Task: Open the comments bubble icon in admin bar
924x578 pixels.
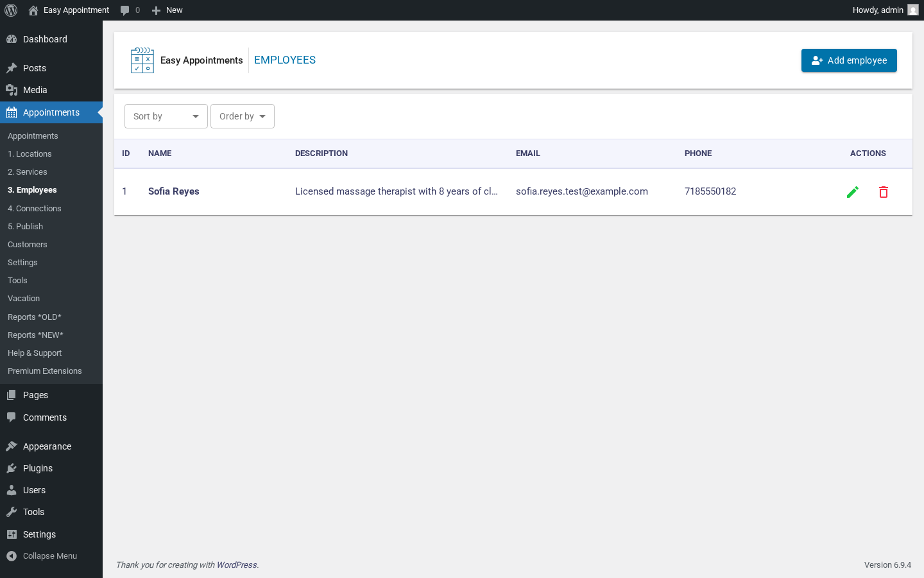Action: (x=124, y=10)
